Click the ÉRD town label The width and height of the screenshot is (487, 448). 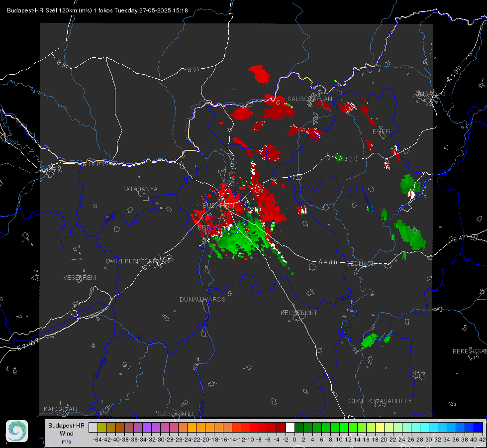coord(204,227)
